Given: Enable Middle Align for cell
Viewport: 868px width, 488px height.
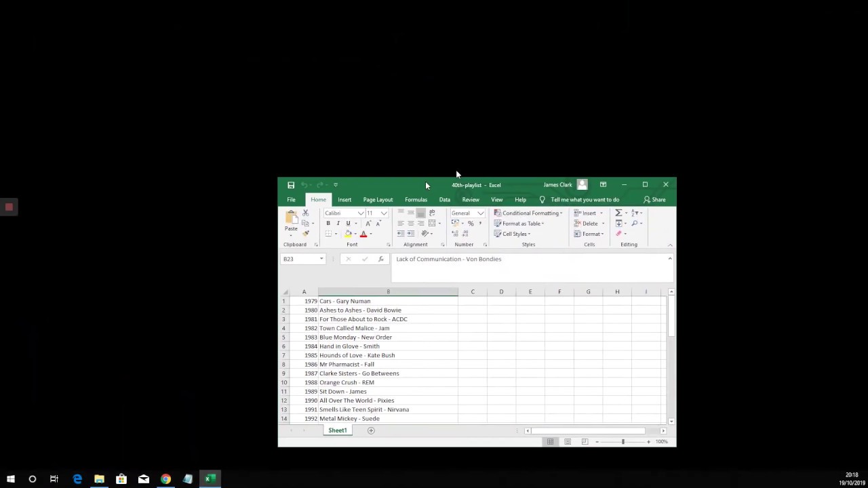Looking at the screenshot, I should tap(411, 213).
